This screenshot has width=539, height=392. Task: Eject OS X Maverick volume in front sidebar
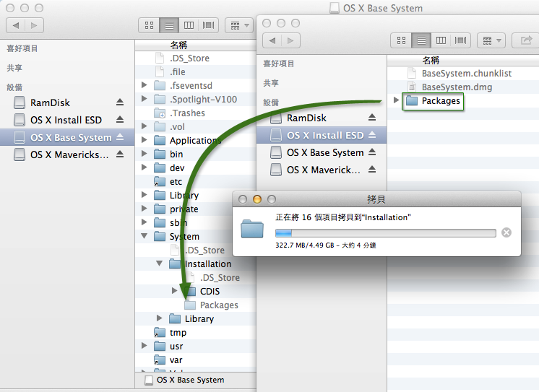tap(372, 169)
